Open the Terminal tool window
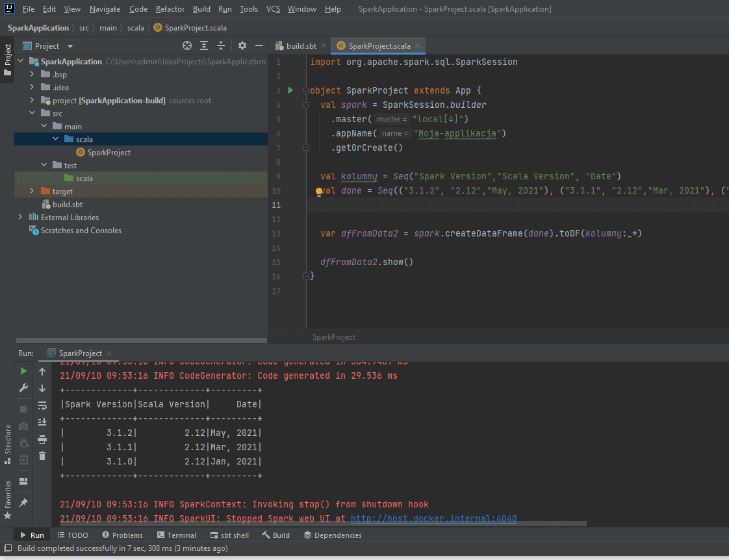Screen dimensions: 729x560 click(177, 535)
